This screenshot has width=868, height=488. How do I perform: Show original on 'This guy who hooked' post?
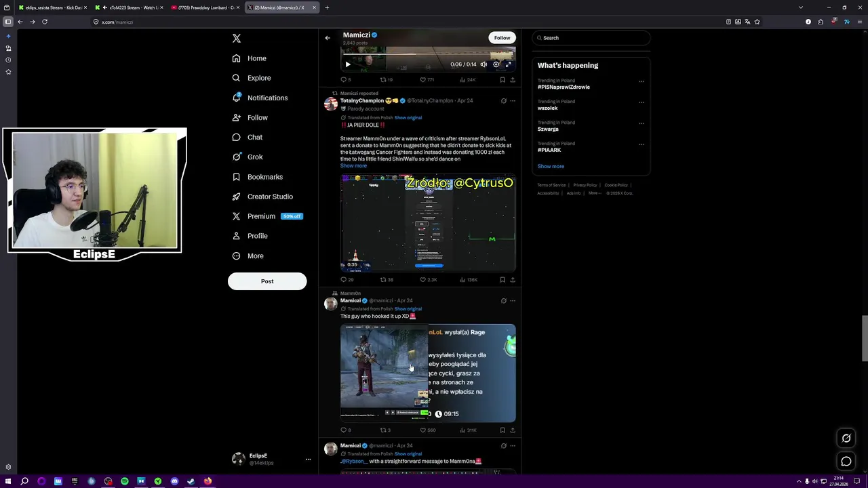tap(408, 309)
